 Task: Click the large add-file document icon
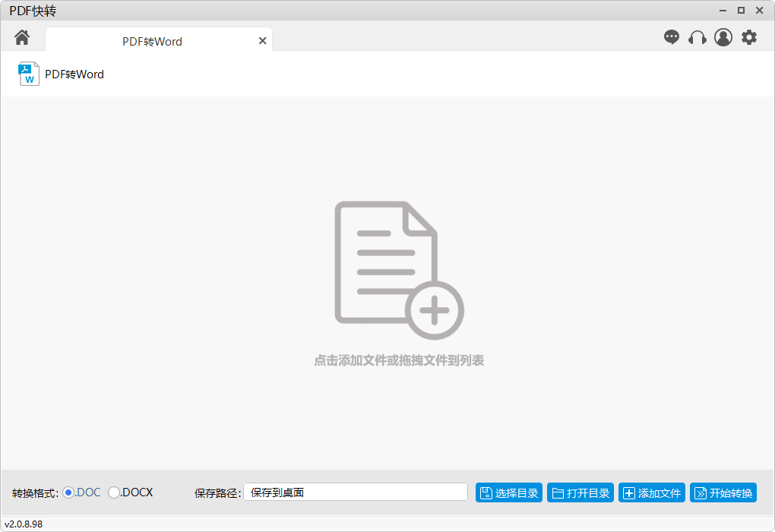point(399,270)
